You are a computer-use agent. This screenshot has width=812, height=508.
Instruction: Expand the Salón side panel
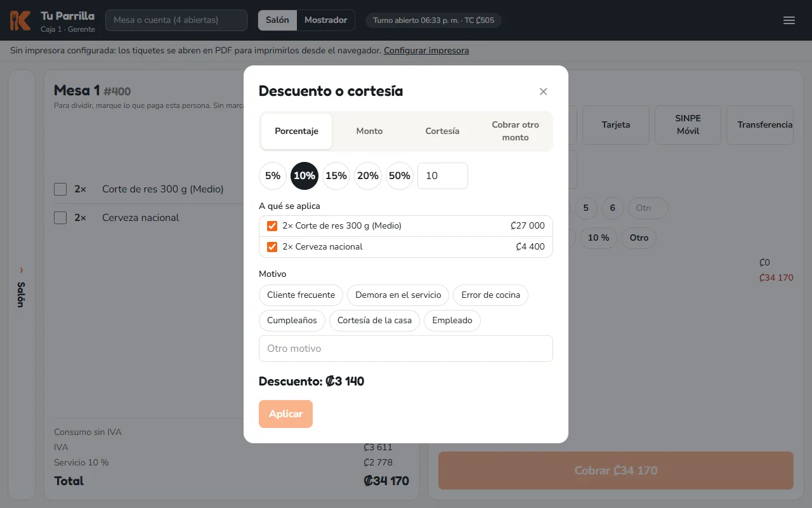pos(22,284)
